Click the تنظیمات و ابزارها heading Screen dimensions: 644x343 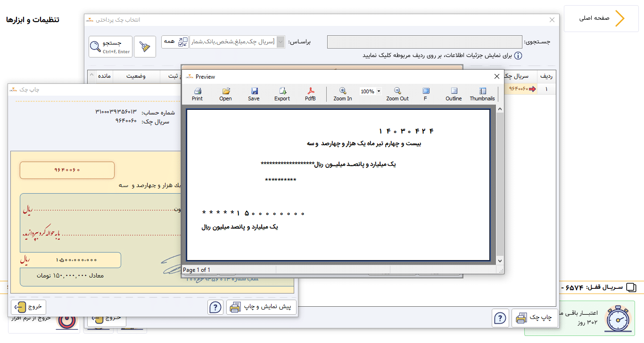point(33,20)
